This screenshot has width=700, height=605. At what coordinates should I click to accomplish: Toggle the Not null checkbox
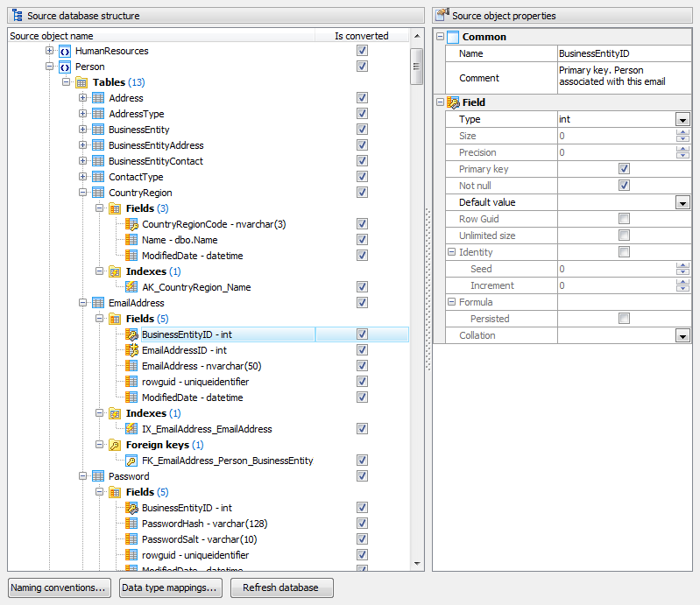click(624, 185)
